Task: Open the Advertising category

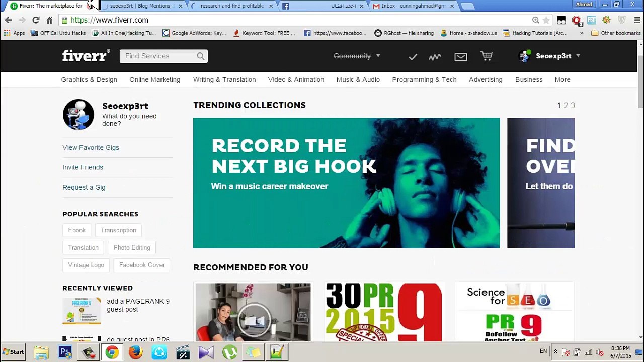Action: [486, 79]
